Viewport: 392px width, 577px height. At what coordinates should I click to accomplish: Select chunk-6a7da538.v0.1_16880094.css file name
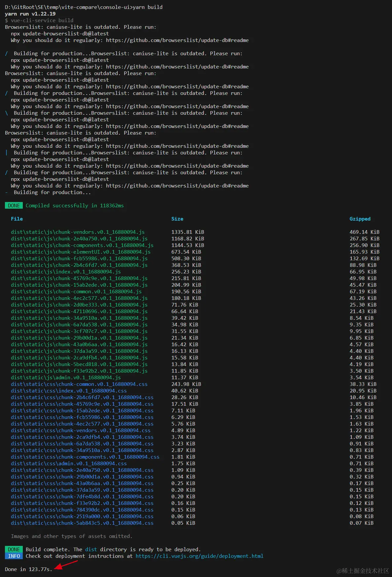coord(82,444)
